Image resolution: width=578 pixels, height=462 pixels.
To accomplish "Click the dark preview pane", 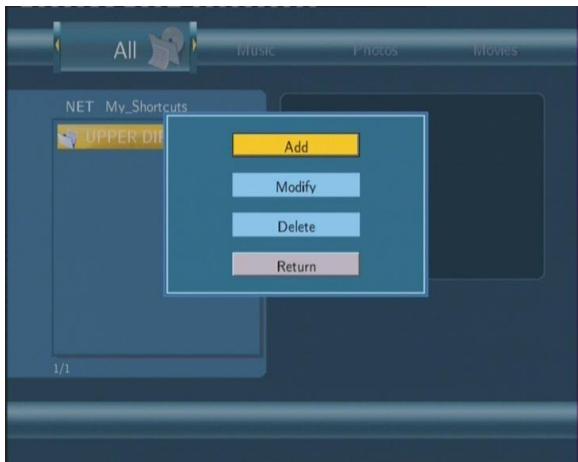I will tap(485, 186).
